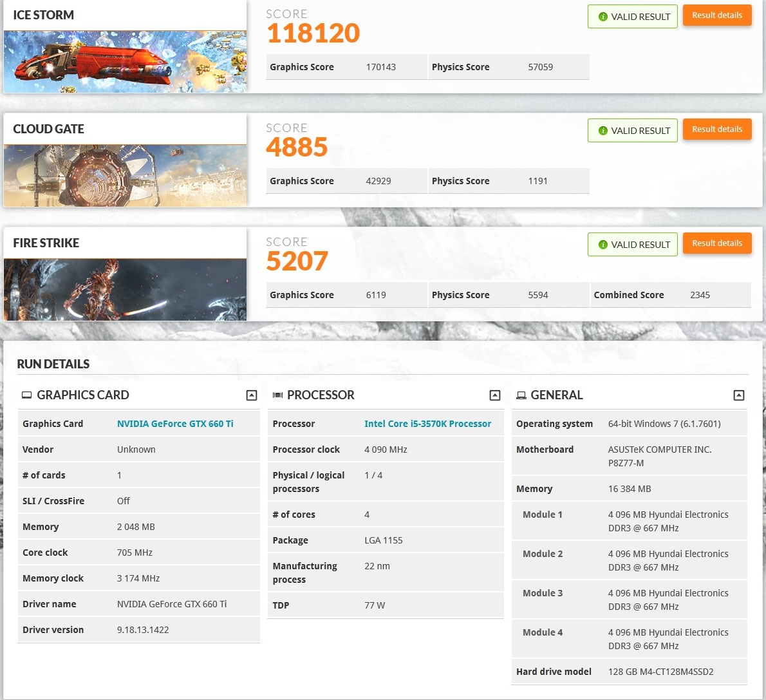The height and width of the screenshot is (700, 766).
Task: Click the Ice Storm spaceship thumbnail
Action: tap(125, 62)
